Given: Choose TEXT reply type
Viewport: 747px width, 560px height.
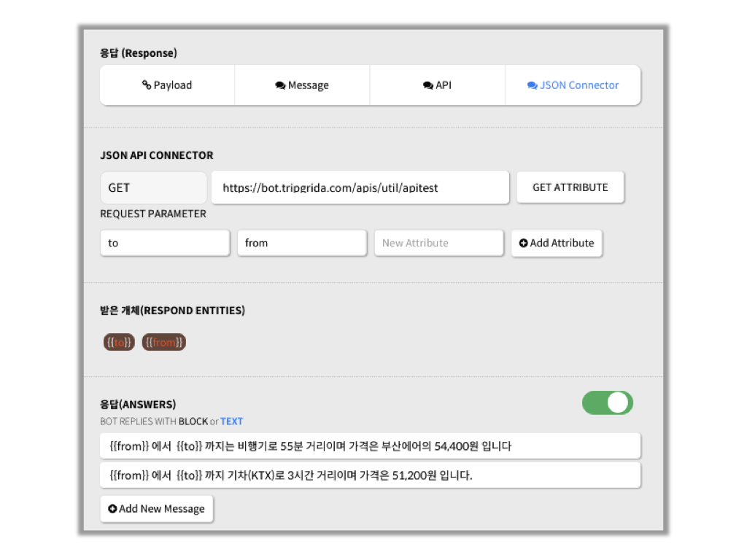Looking at the screenshot, I should tap(231, 421).
